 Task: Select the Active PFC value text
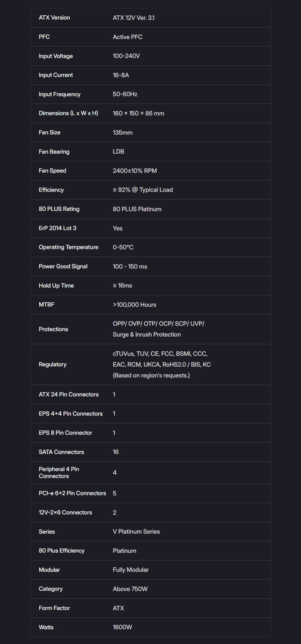[x=128, y=37]
